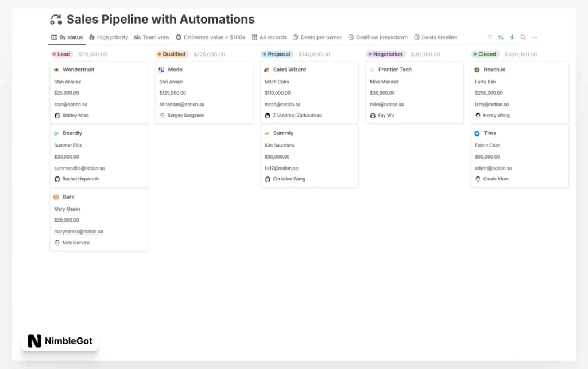Image resolution: width=588 pixels, height=369 pixels.
Task: Click the Boardly company icon
Action: (x=56, y=133)
